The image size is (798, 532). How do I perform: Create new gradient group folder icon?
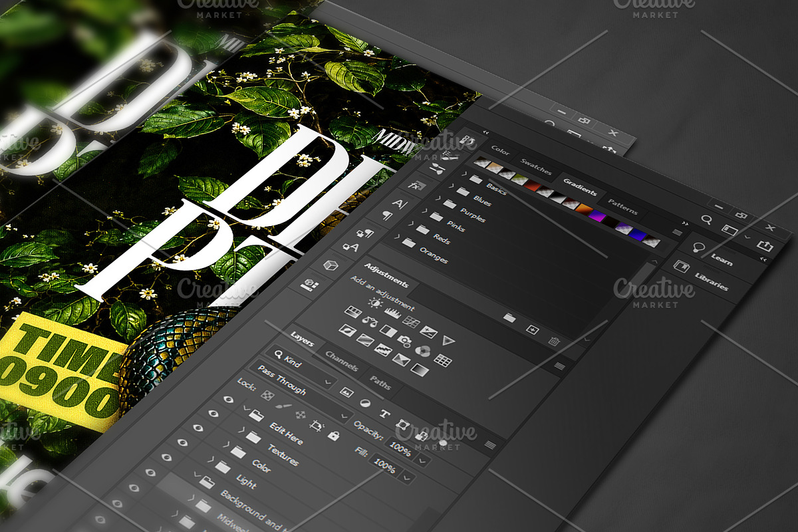(x=509, y=317)
